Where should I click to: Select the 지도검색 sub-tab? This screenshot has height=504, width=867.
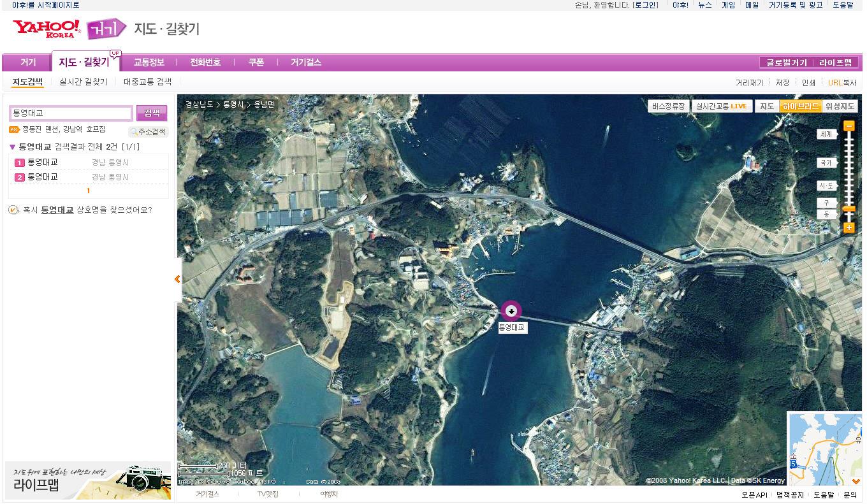coord(27,82)
